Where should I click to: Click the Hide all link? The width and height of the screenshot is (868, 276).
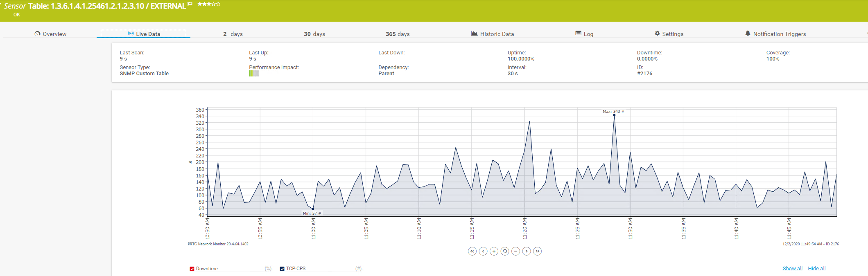pos(816,269)
